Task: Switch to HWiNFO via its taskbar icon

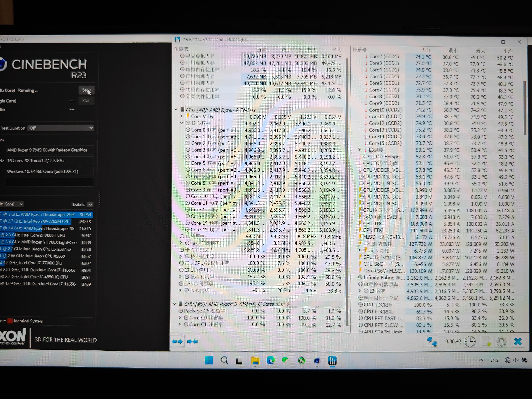Action: [x=332, y=360]
